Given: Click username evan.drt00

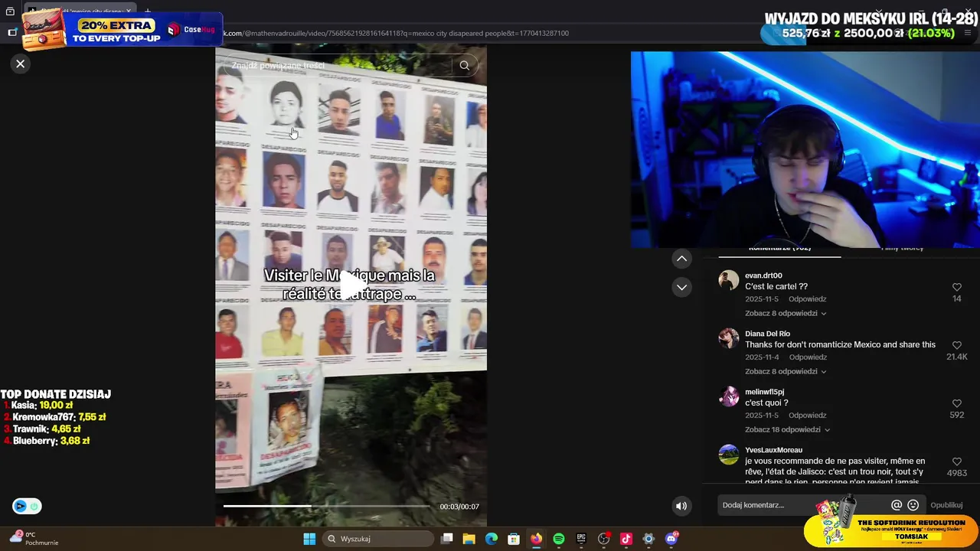Looking at the screenshot, I should 763,275.
